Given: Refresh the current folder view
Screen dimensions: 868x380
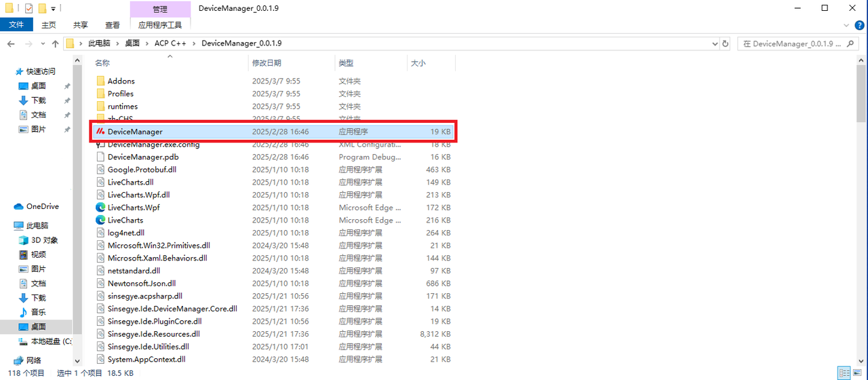Looking at the screenshot, I should [725, 43].
